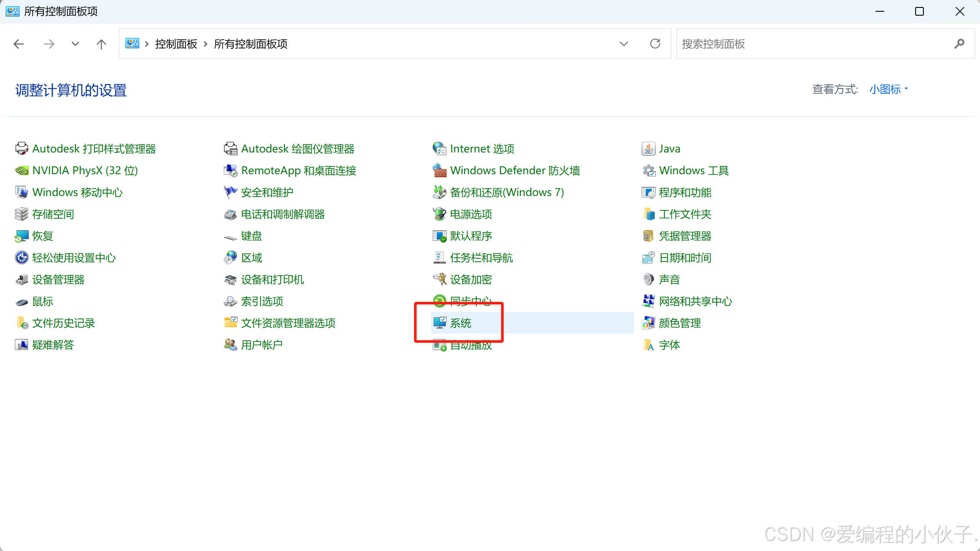Click the 电源选项 icon
Image resolution: width=980 pixels, height=551 pixels.
[x=440, y=214]
